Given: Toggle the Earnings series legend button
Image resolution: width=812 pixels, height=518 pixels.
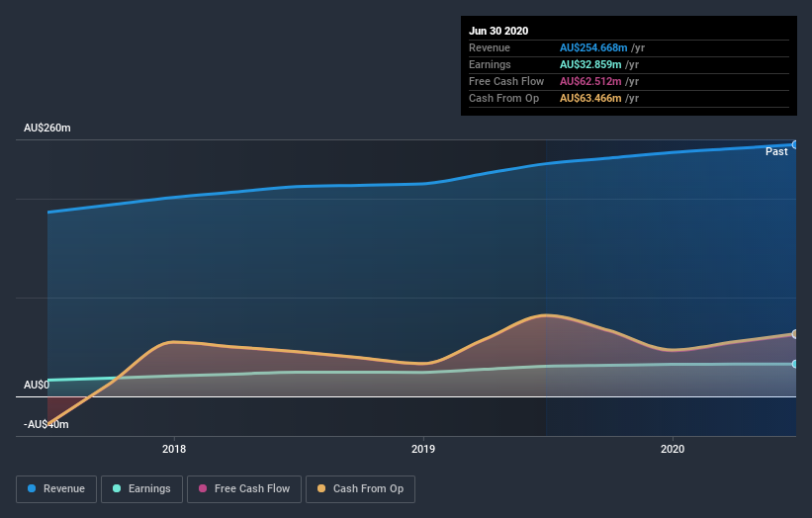Looking at the screenshot, I should [141, 489].
